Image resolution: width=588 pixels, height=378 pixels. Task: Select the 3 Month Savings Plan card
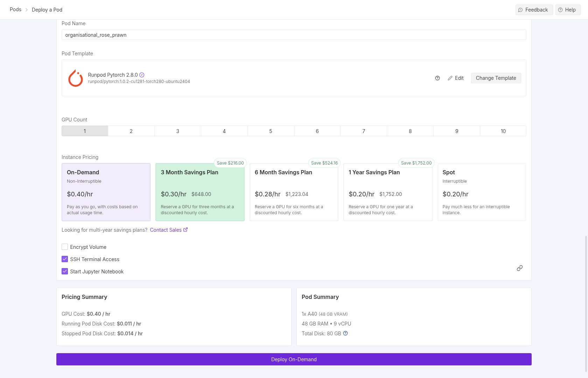(200, 192)
